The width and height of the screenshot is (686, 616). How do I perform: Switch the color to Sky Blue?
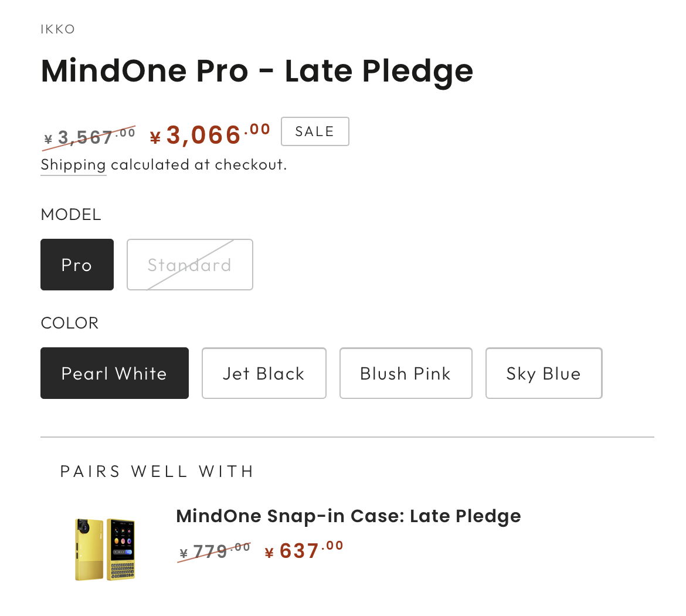click(x=544, y=373)
